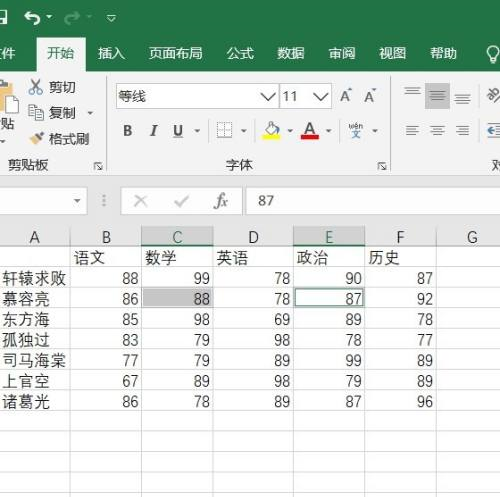500x497 pixels.
Task: Expand the fill color dropdown arrow
Action: click(290, 131)
